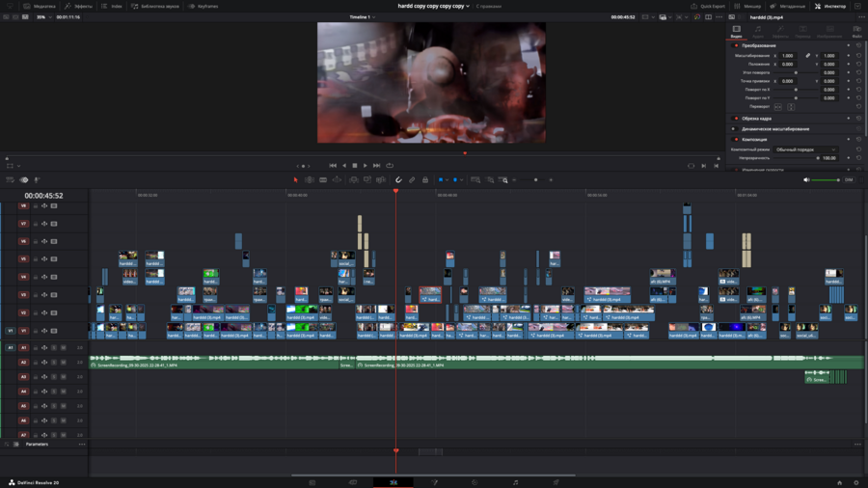Image resolution: width=868 pixels, height=488 pixels.
Task: Toggle the Обрезка кадра section switch
Action: point(736,119)
